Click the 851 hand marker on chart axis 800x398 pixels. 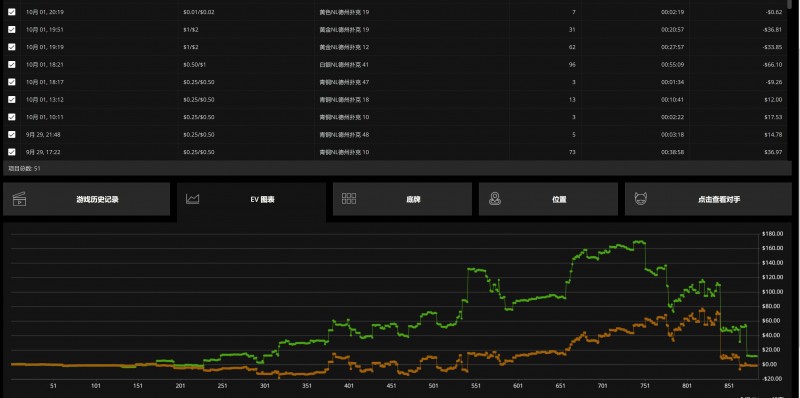(729, 386)
